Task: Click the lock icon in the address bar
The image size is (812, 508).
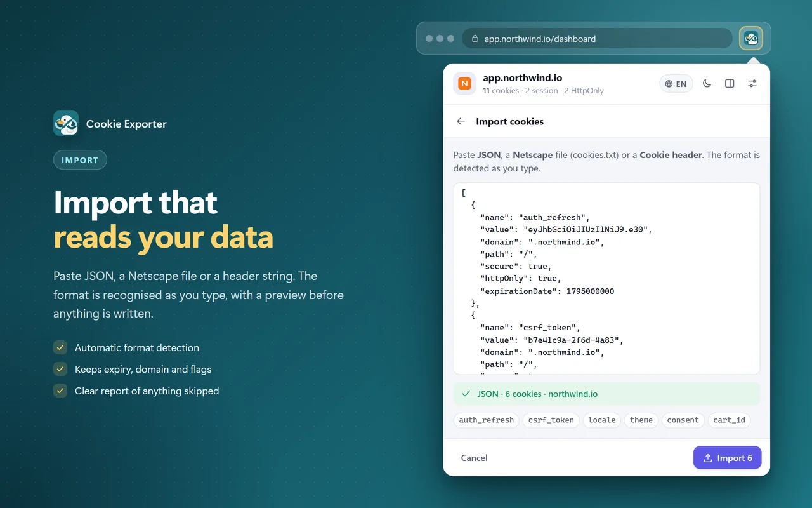Action: (x=475, y=38)
